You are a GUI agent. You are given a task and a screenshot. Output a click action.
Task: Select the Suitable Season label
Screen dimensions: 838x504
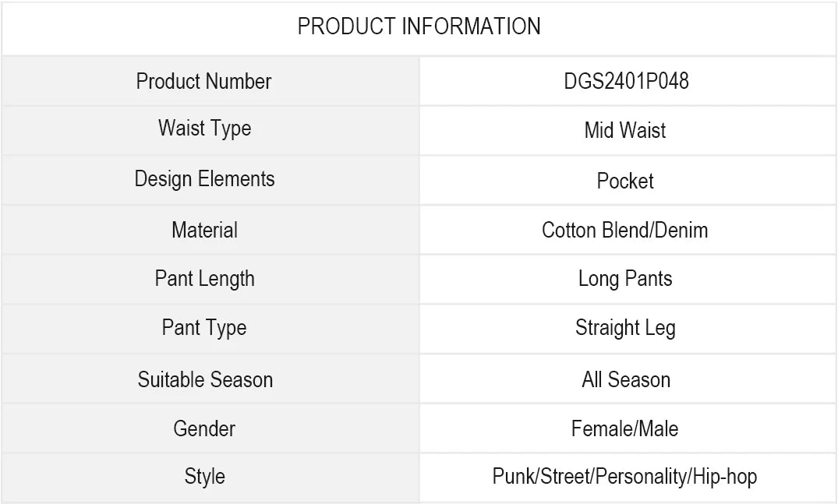pos(205,379)
